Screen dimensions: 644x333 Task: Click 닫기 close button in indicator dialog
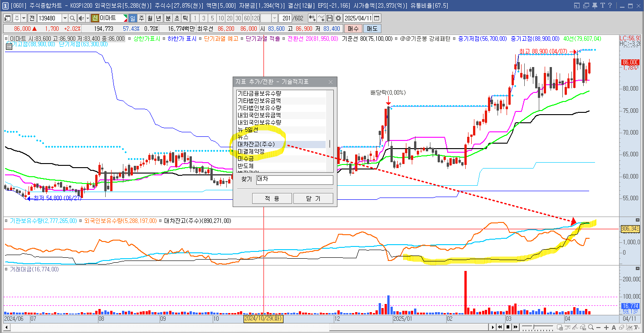pos(313,198)
